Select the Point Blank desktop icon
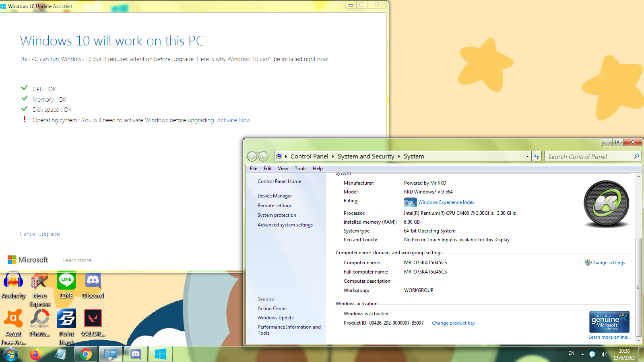 pos(66,327)
